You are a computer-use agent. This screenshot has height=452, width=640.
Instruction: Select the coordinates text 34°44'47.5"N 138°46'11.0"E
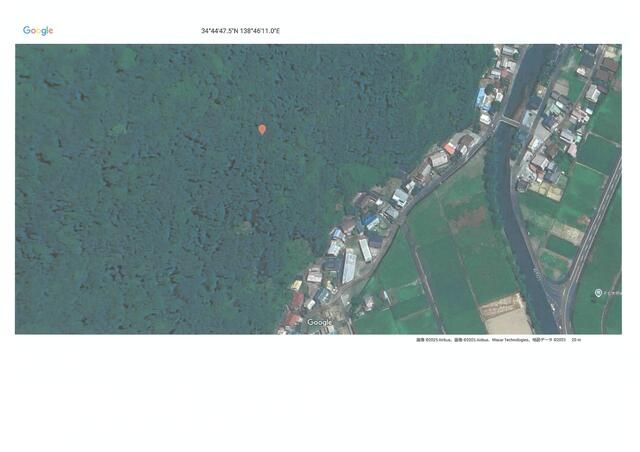(240, 31)
